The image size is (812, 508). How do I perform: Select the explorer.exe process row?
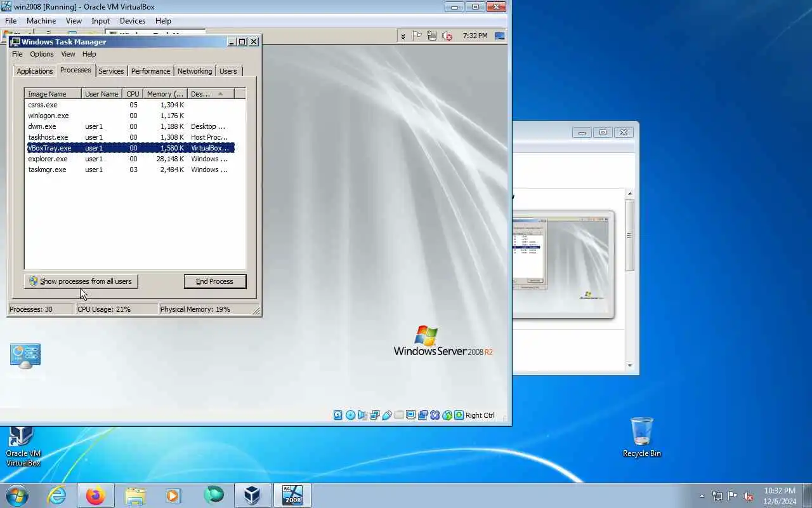(129, 159)
